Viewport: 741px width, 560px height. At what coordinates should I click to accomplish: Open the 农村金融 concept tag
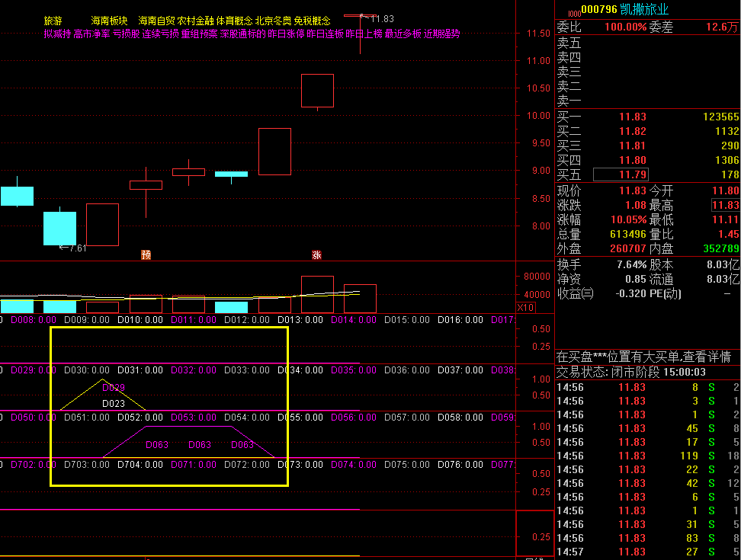tap(196, 21)
